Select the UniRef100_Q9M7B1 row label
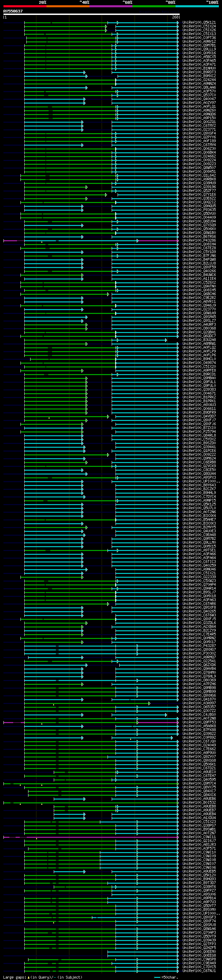The width and height of the screenshot is (222, 980). [x=199, y=45]
